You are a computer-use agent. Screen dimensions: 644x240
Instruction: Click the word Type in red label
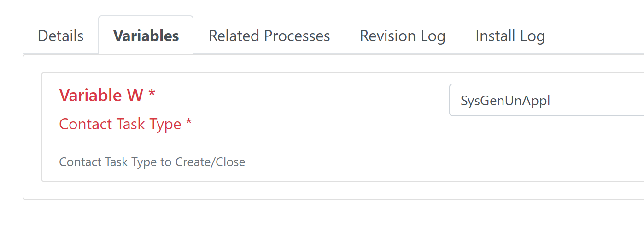169,125
